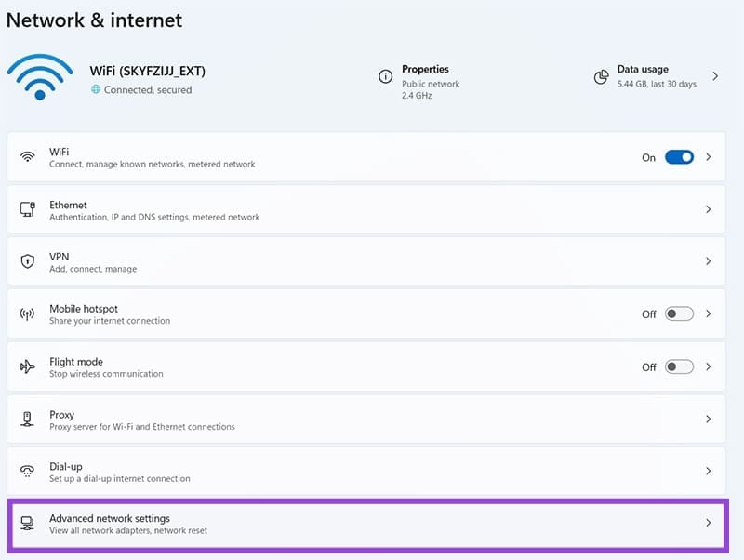The width and height of the screenshot is (744, 560).
Task: Open Properties for the public network
Action: coord(425,77)
